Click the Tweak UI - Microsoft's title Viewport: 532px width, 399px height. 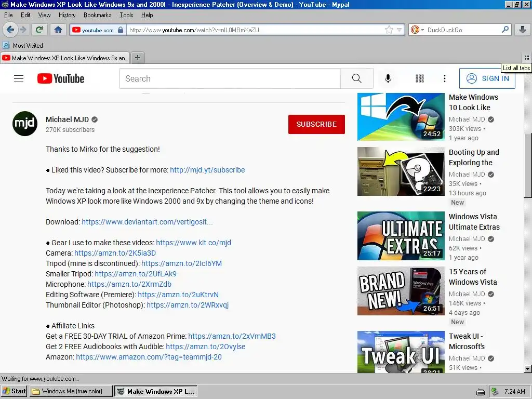click(x=467, y=341)
